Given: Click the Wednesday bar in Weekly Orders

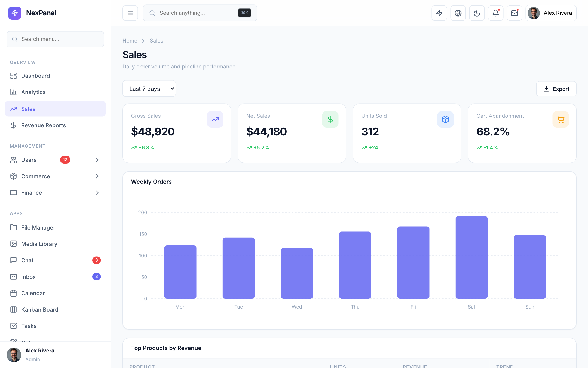Looking at the screenshot, I should [297, 273].
